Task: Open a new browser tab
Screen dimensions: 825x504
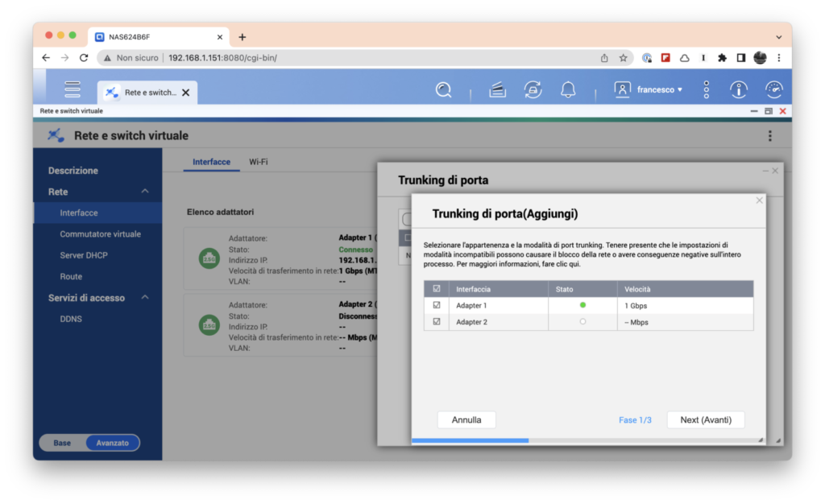Action: tap(242, 37)
